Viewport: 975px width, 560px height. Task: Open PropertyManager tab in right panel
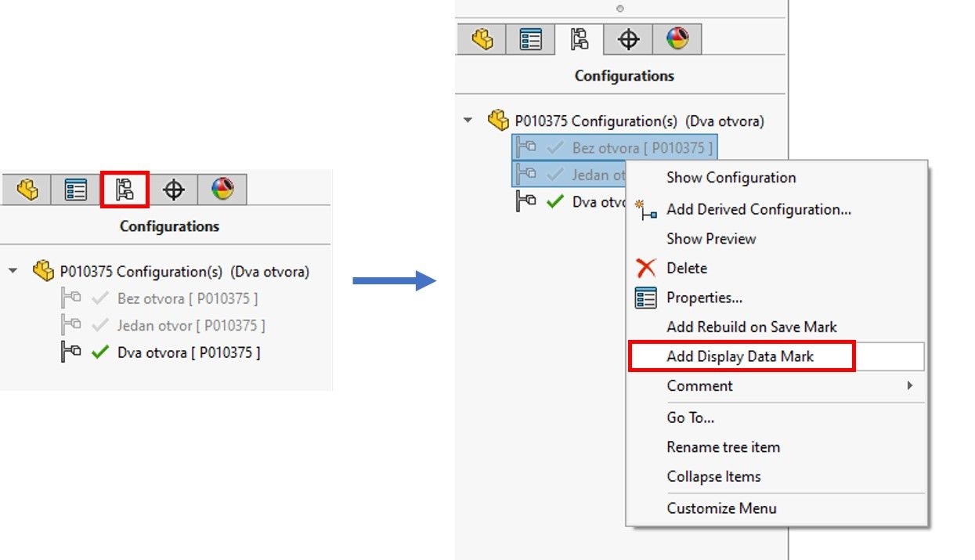(531, 39)
